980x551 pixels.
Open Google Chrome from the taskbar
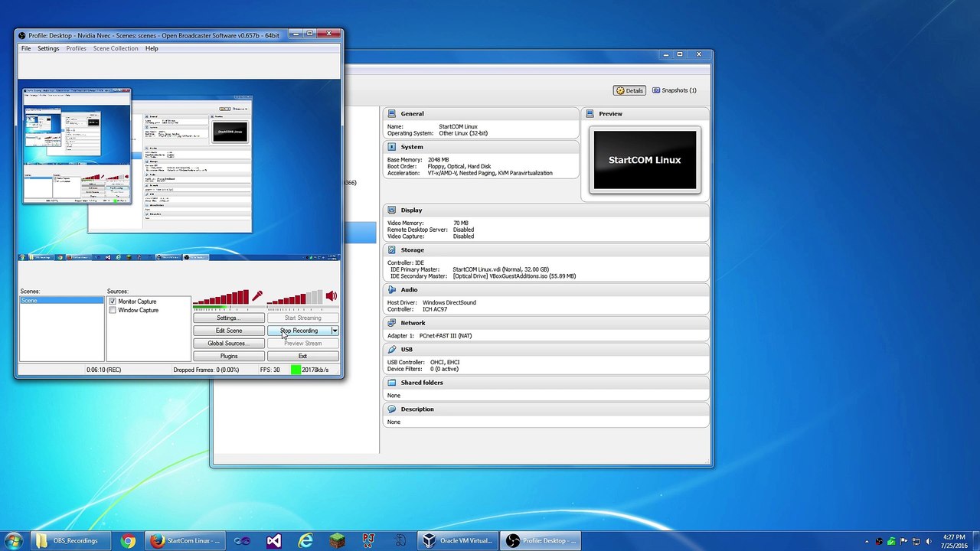pyautogui.click(x=128, y=541)
